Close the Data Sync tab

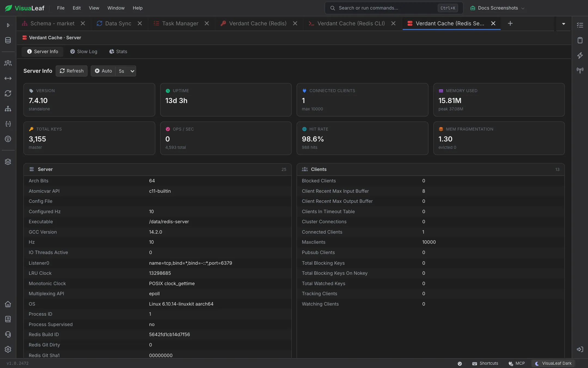coord(140,23)
